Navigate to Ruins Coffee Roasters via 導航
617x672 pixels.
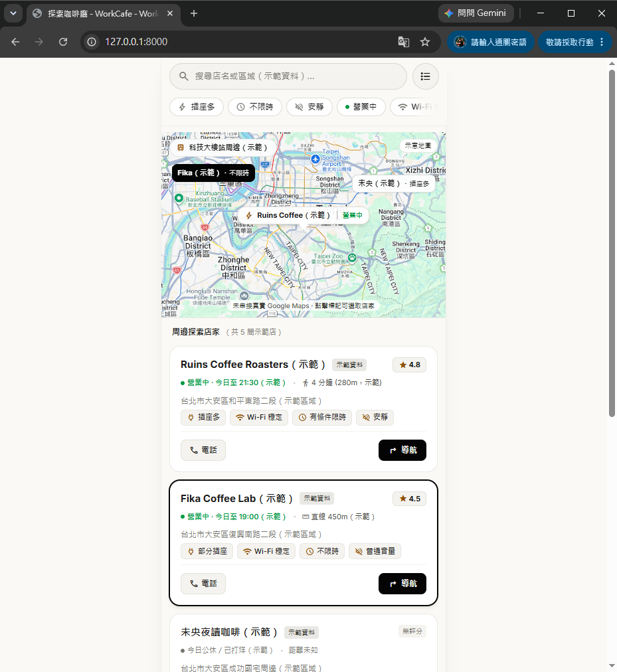tap(402, 450)
